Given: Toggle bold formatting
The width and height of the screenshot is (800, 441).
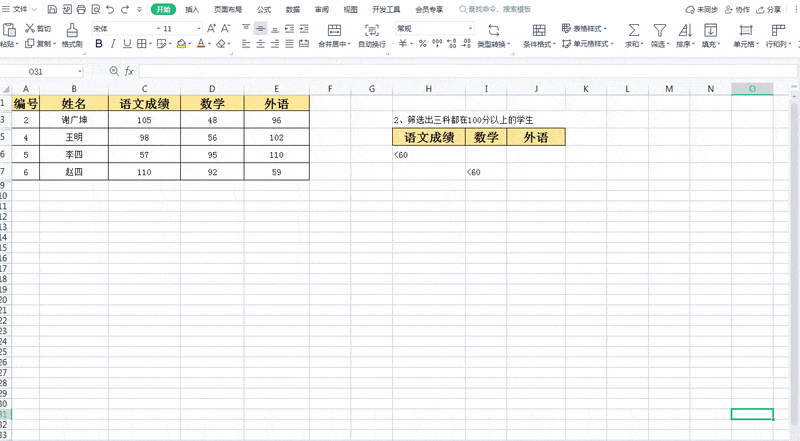Looking at the screenshot, I should (x=99, y=44).
